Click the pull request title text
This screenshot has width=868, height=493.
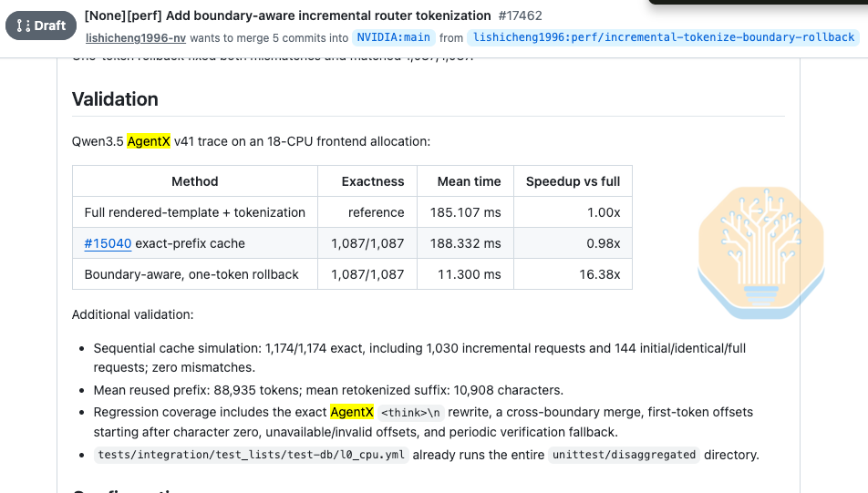287,15
